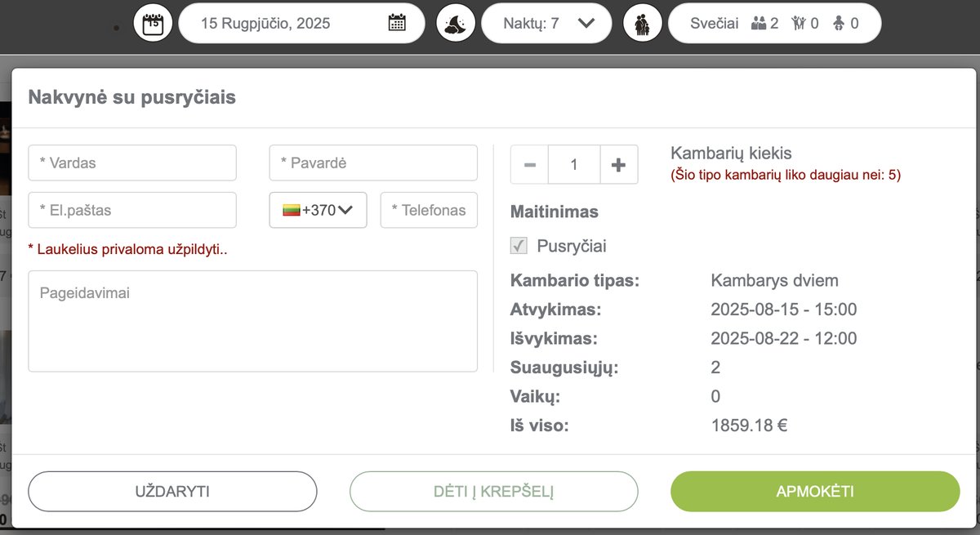Click into the Pageidavimai requests textarea
Viewport: 980px width, 535px height.
252,321
